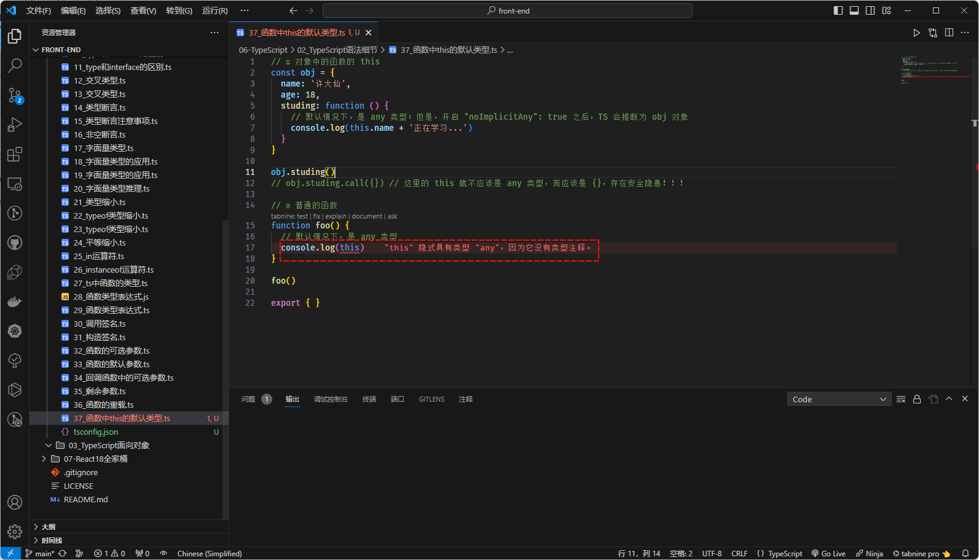Toggle the bottom panel layout button
The height and width of the screenshot is (560, 979).
point(854,10)
